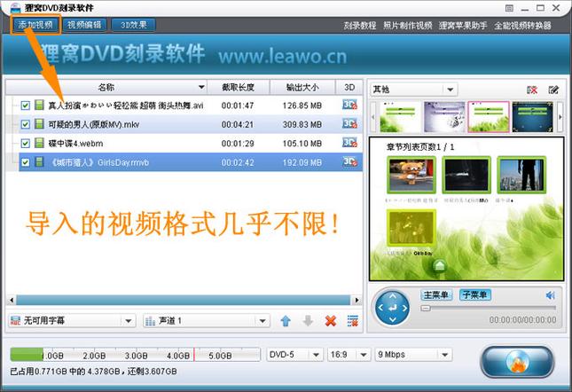
Task: Click the 添加视频 add video button
Action: 35,25
